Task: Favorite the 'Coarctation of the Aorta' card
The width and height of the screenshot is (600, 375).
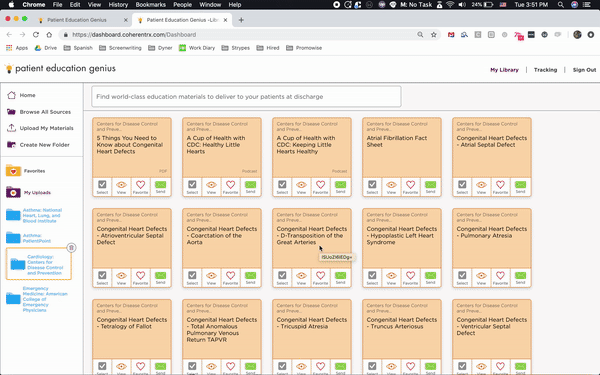Action: click(230, 278)
